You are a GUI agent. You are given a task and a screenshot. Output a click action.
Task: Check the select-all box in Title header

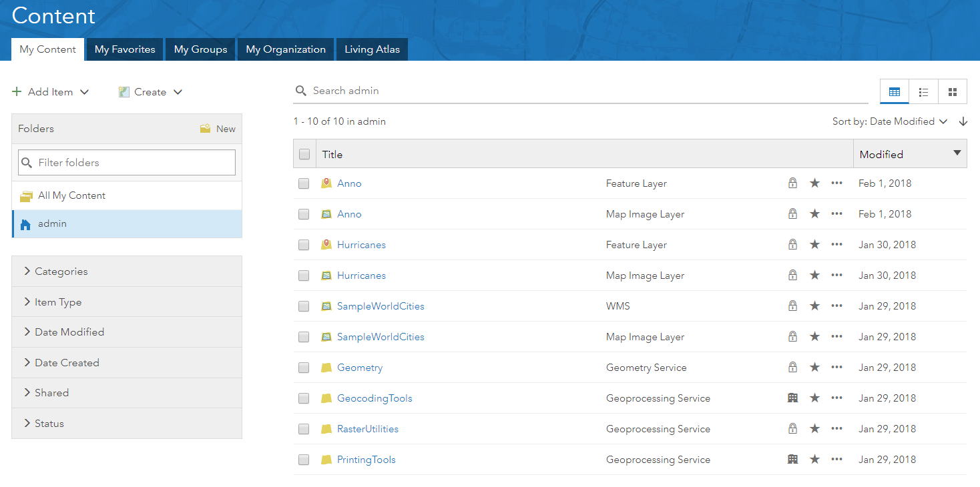click(304, 154)
